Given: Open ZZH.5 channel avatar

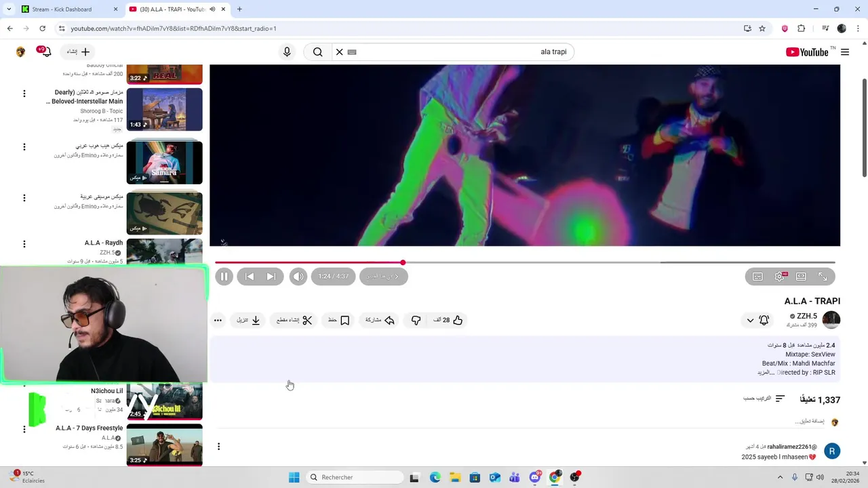Looking at the screenshot, I should (x=831, y=319).
